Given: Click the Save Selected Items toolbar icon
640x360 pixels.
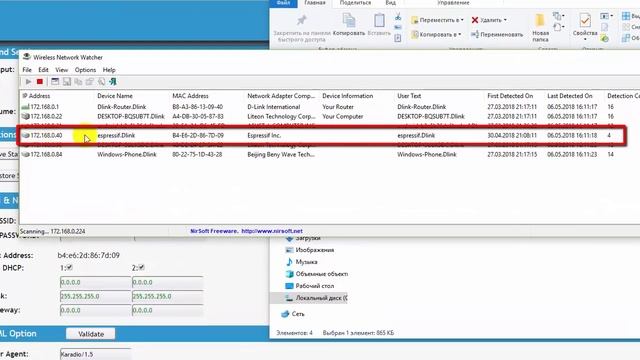Looking at the screenshot, I should point(67,82).
